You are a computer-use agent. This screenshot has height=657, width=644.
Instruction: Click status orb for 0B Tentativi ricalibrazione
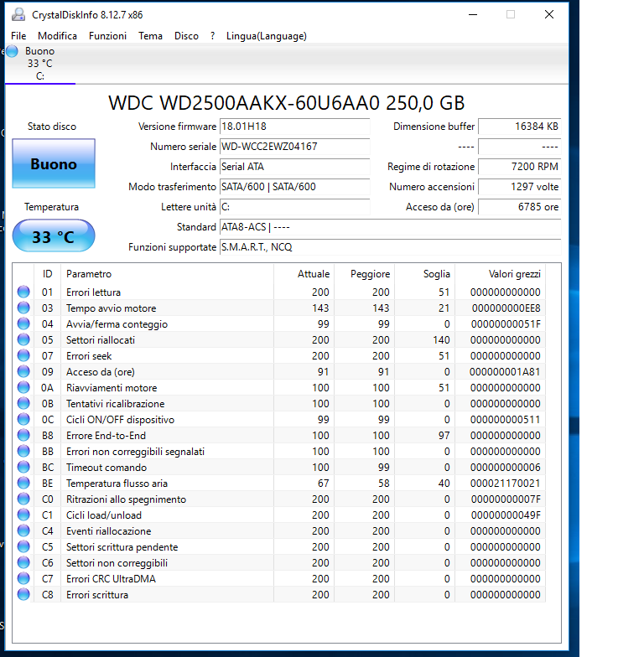click(23, 404)
